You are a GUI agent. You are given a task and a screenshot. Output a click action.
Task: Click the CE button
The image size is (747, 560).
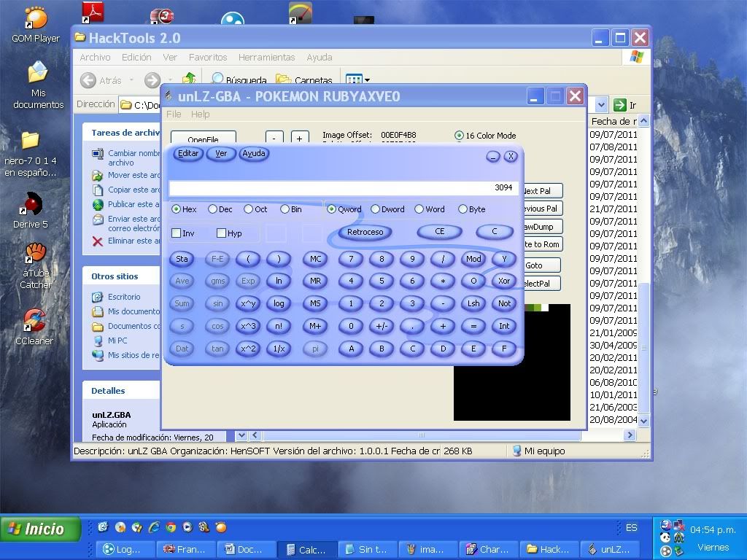(x=440, y=231)
